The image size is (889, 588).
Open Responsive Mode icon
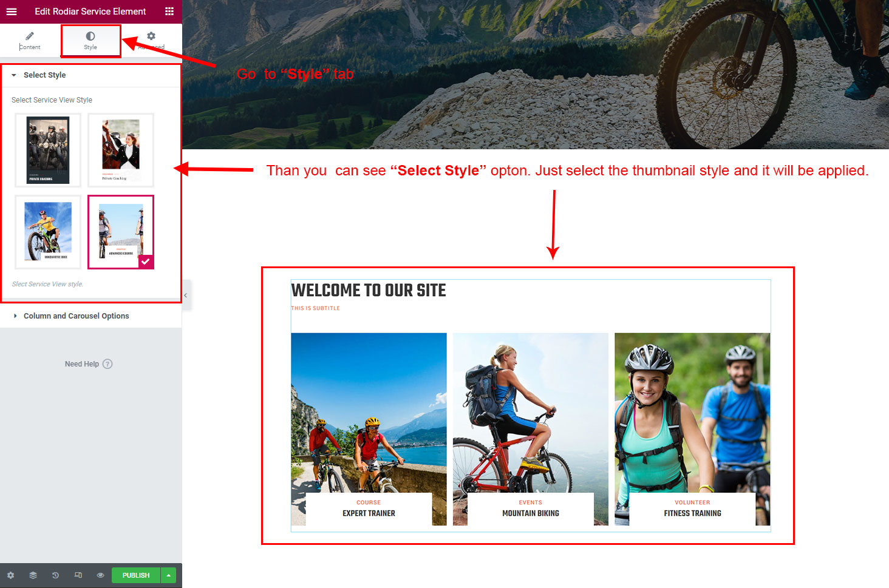click(78, 575)
